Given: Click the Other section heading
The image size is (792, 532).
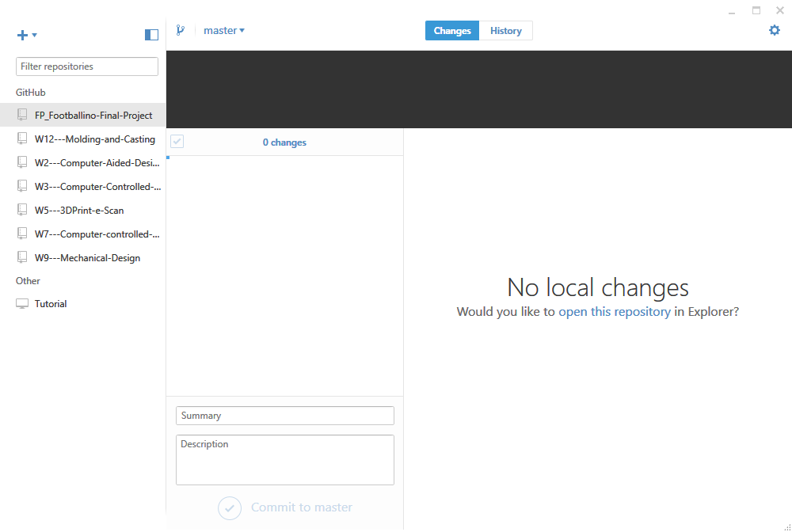Looking at the screenshot, I should pyautogui.click(x=28, y=280).
